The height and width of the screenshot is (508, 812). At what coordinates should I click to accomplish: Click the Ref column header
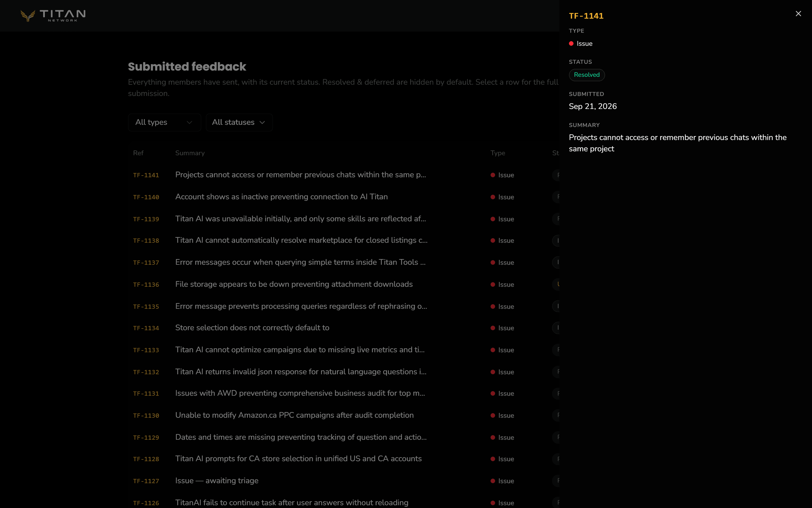tap(138, 153)
